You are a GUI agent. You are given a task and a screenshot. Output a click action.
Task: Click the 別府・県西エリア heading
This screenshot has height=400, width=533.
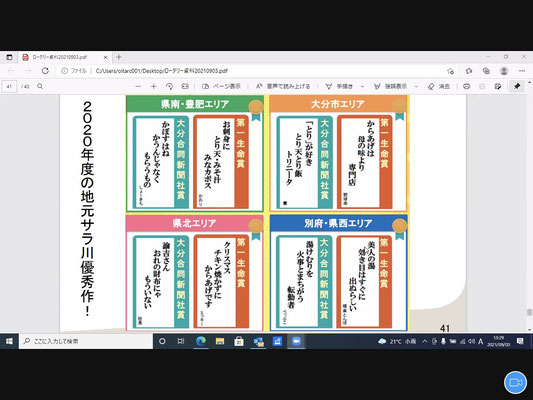pyautogui.click(x=338, y=223)
